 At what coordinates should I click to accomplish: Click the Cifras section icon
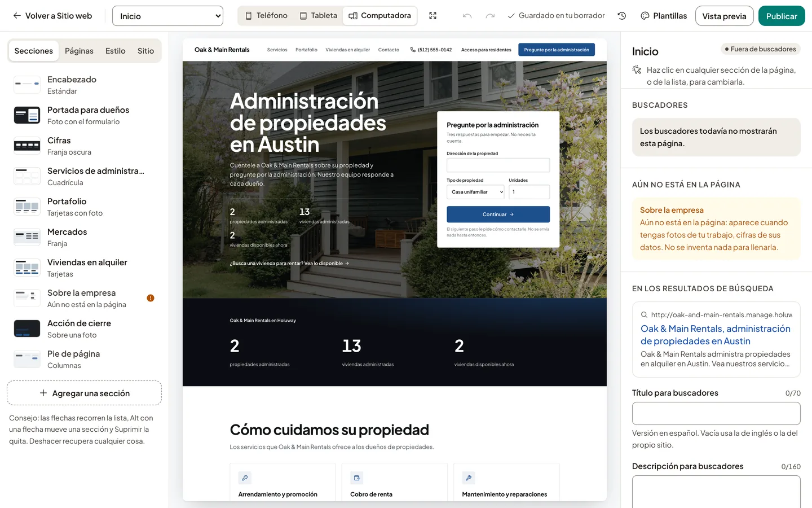point(27,146)
